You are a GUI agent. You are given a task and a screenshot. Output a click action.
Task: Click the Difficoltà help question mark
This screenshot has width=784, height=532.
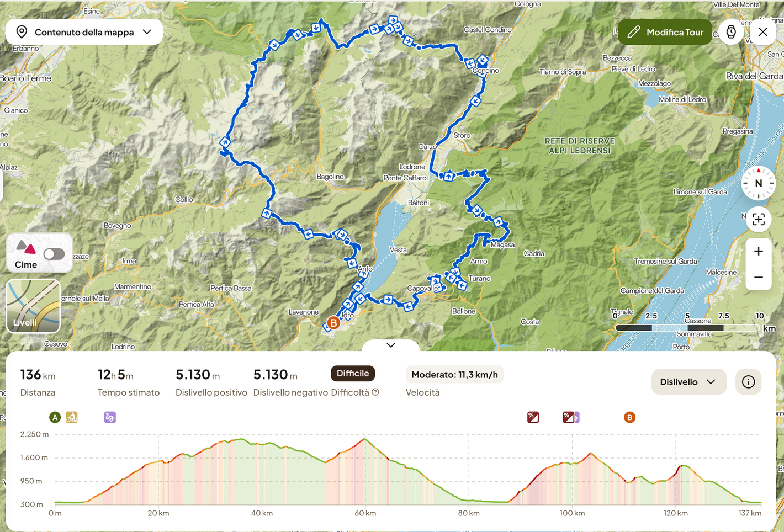(x=375, y=392)
